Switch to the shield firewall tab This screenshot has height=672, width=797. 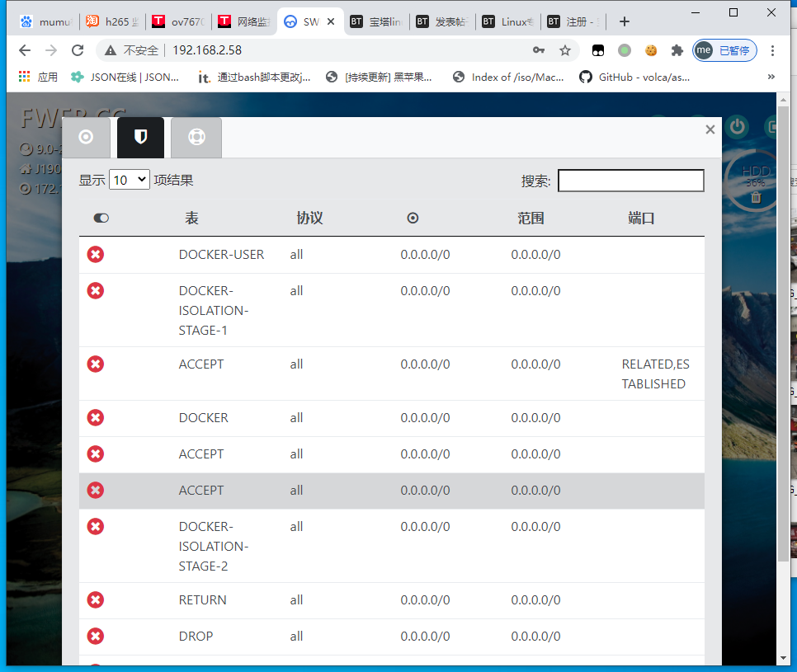[140, 137]
